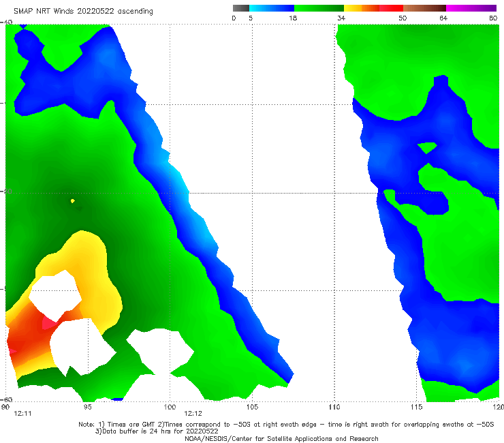Click the bright red high-wind patch

click(48, 322)
